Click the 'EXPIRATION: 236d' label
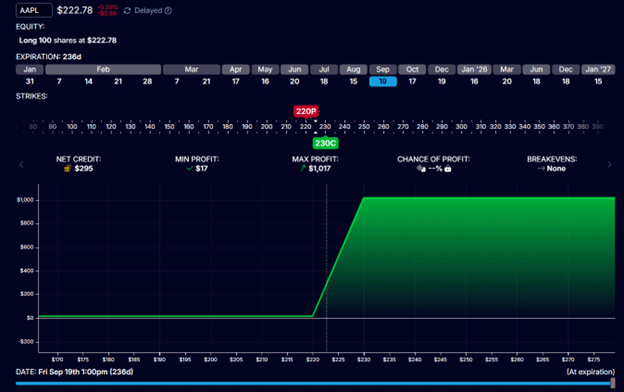Viewport: 624px width, 392px height. 49,57
